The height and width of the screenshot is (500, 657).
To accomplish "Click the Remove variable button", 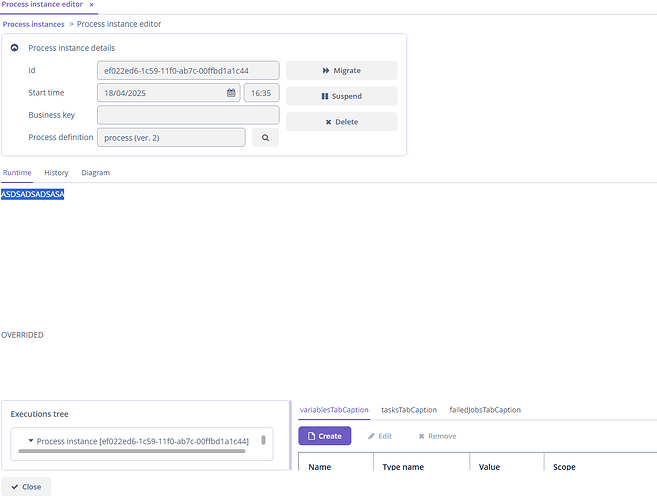I will click(437, 436).
